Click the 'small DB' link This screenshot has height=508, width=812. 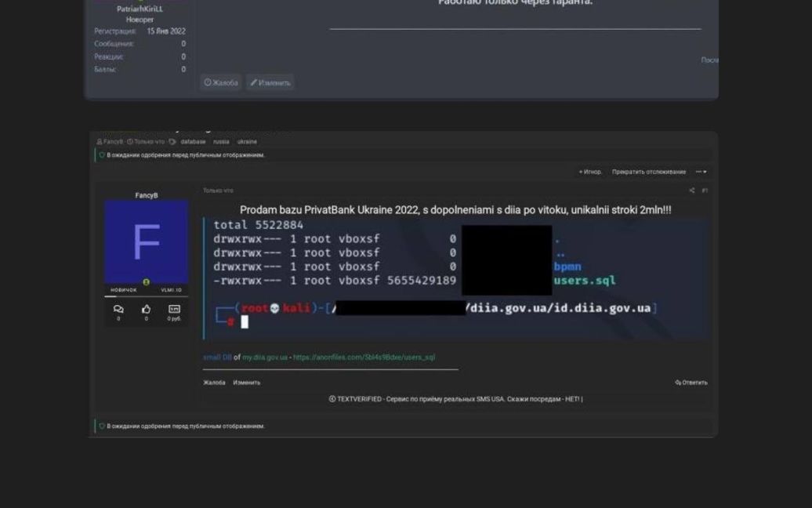point(217,357)
